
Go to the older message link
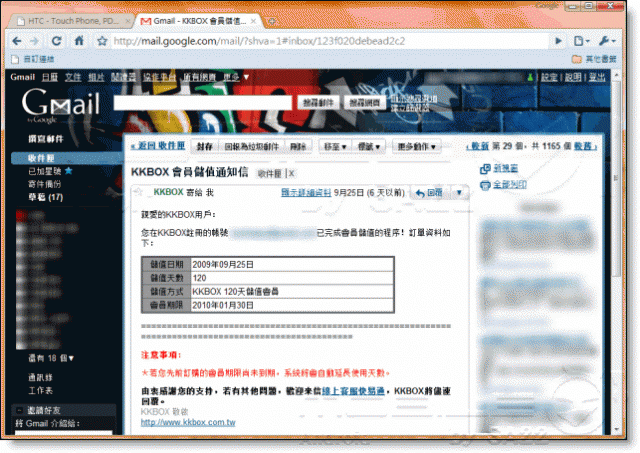585,146
